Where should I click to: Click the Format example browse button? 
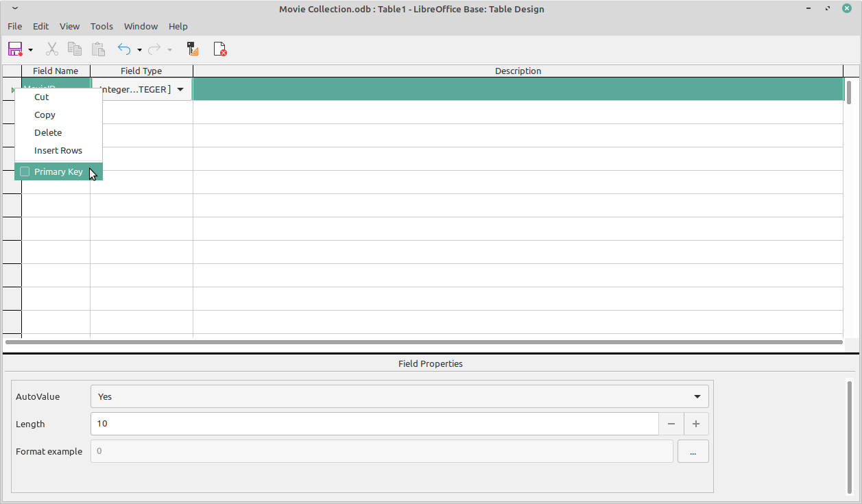(693, 451)
